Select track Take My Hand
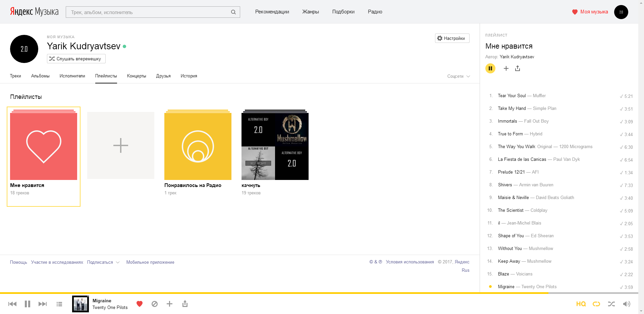 click(x=512, y=109)
